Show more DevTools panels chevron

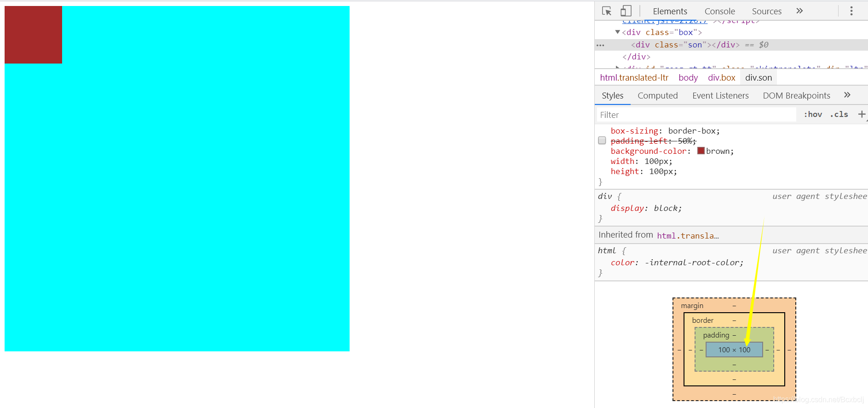point(799,11)
